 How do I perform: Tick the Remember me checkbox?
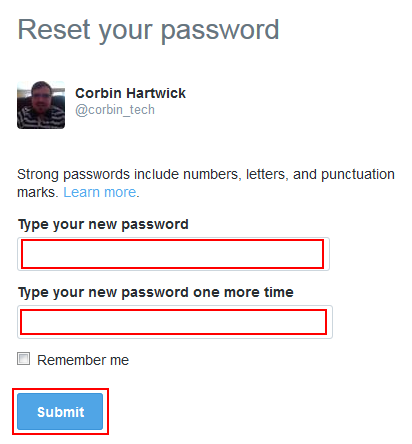point(23,359)
